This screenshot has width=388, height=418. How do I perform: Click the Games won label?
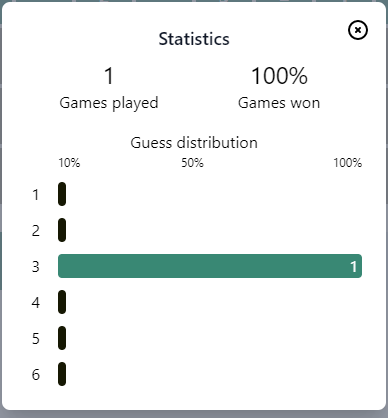[x=279, y=103]
